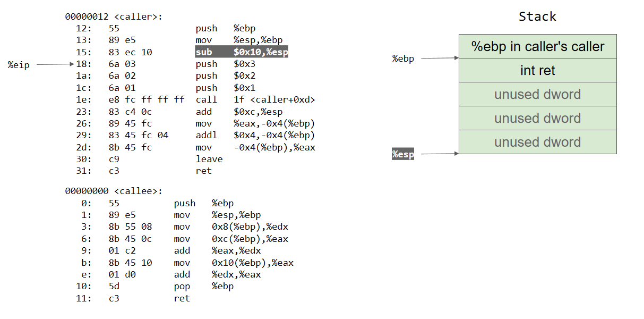
Task: Click the callee 'ret' at address 11
Action: (182, 298)
